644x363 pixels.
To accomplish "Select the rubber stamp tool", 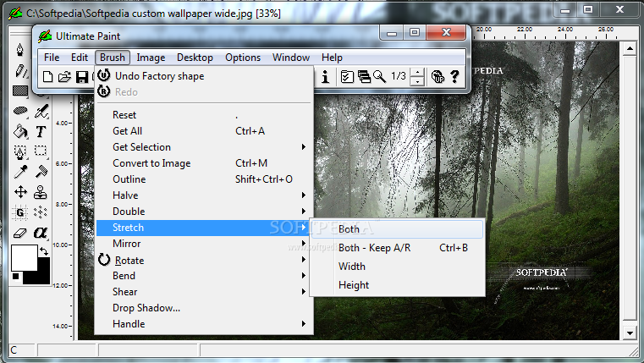I will 41,192.
